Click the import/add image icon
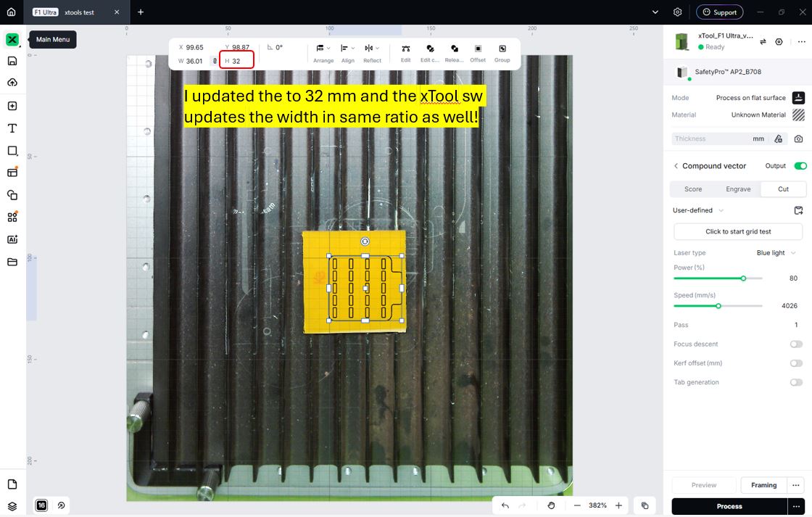This screenshot has width=812, height=517. pyautogui.click(x=12, y=106)
